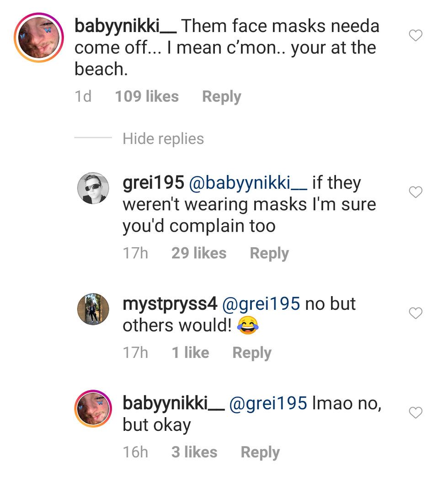Like mystpryss4's reply with heart icon

[415, 313]
